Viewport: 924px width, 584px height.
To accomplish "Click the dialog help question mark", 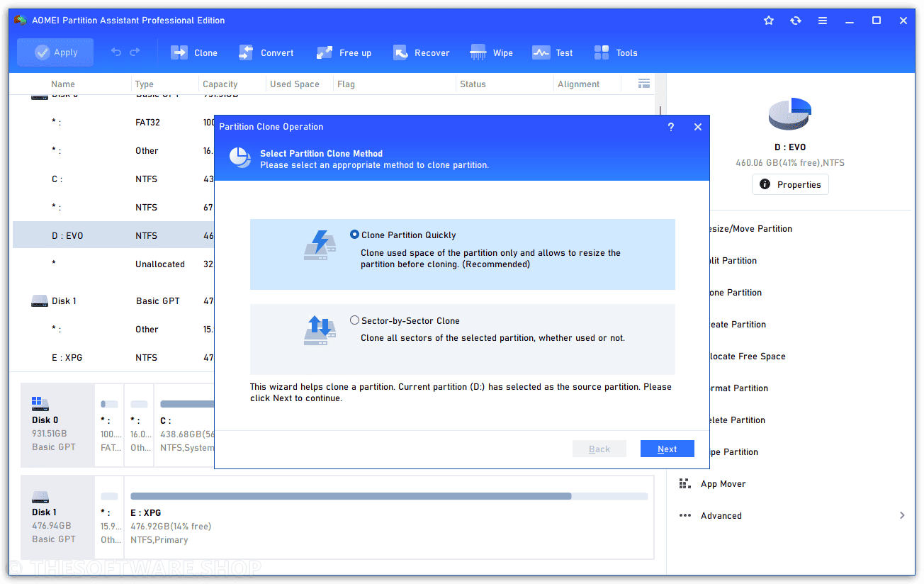I will 671,127.
